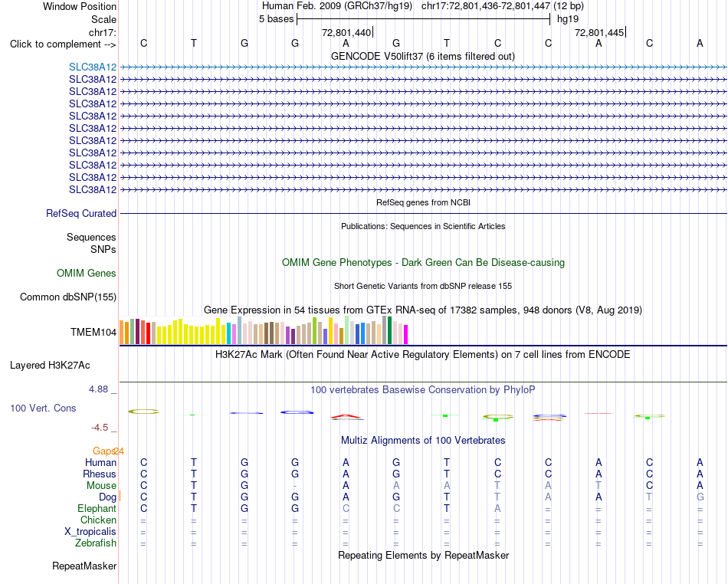The height and width of the screenshot is (584, 728).
Task: Click the magenta last bar in GTEx chart
Action: tap(406, 335)
